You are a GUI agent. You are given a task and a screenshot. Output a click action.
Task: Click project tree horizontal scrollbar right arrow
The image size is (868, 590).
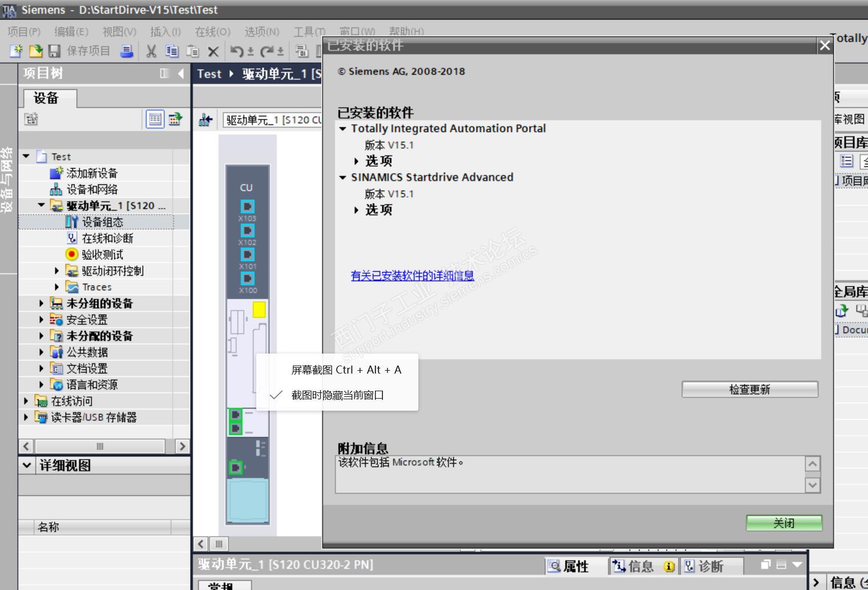(x=182, y=446)
